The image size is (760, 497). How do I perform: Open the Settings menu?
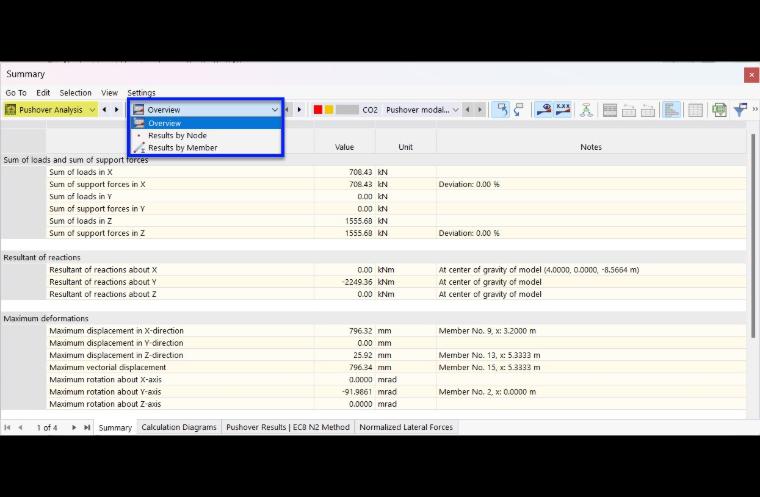142,93
